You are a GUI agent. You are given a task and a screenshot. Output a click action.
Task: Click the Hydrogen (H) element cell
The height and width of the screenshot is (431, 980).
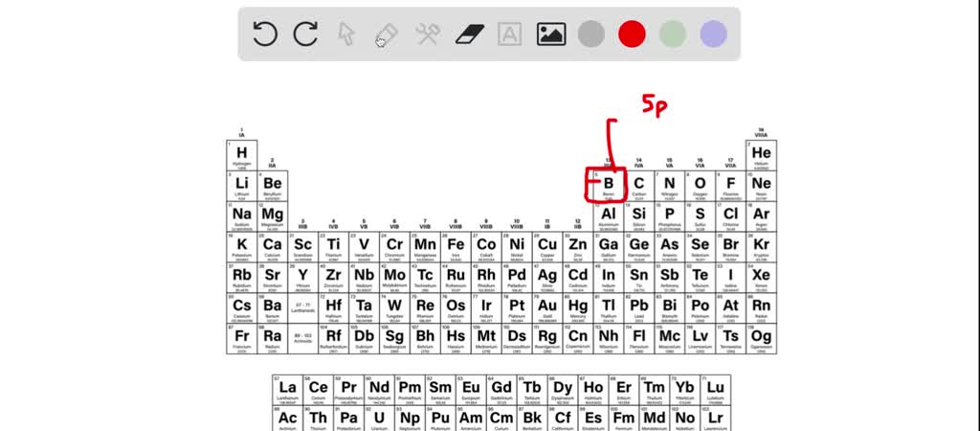(241, 155)
